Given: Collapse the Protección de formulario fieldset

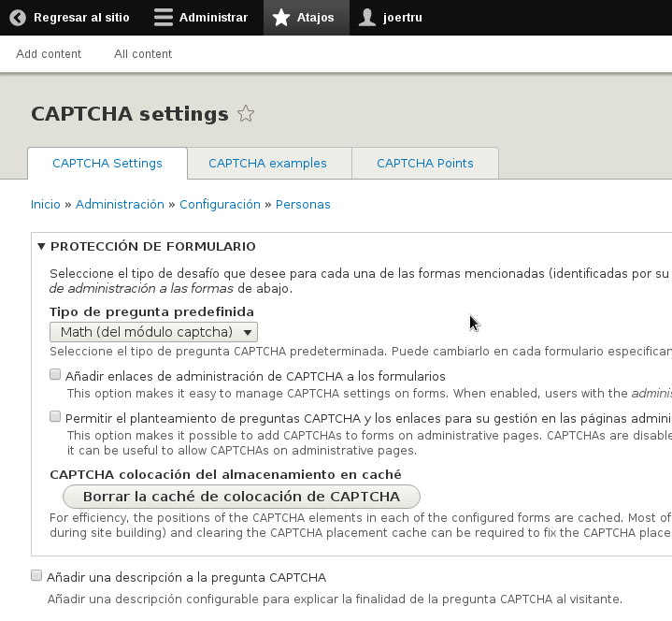Looking at the screenshot, I should coord(152,247).
